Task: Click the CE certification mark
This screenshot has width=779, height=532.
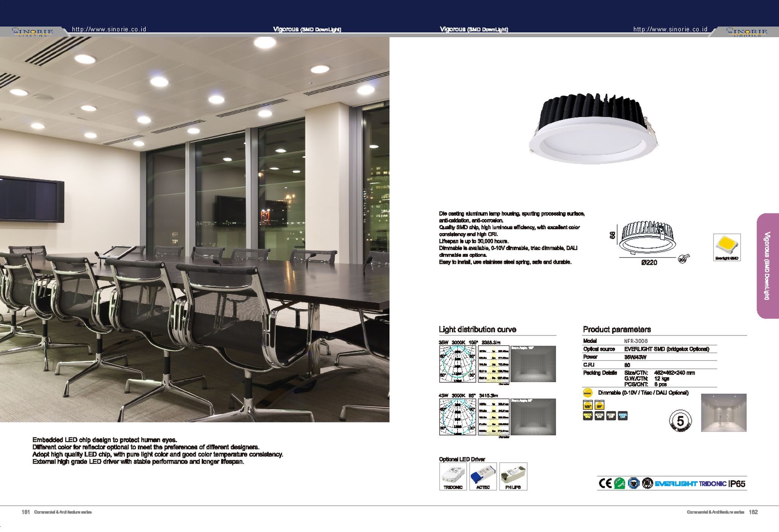Action: pos(605,483)
